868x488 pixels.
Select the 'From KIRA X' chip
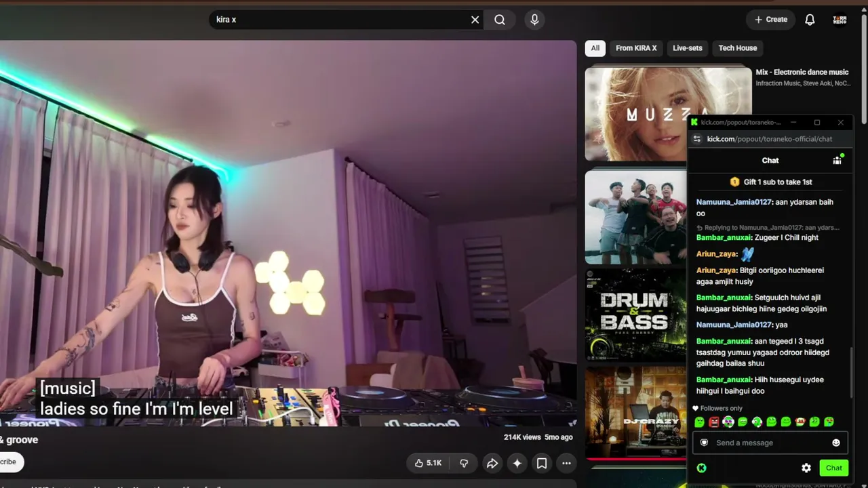636,48
